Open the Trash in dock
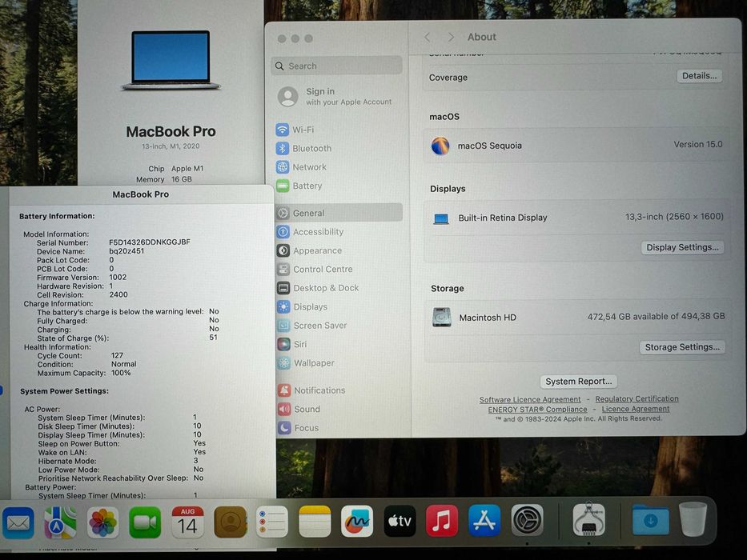 693,519
